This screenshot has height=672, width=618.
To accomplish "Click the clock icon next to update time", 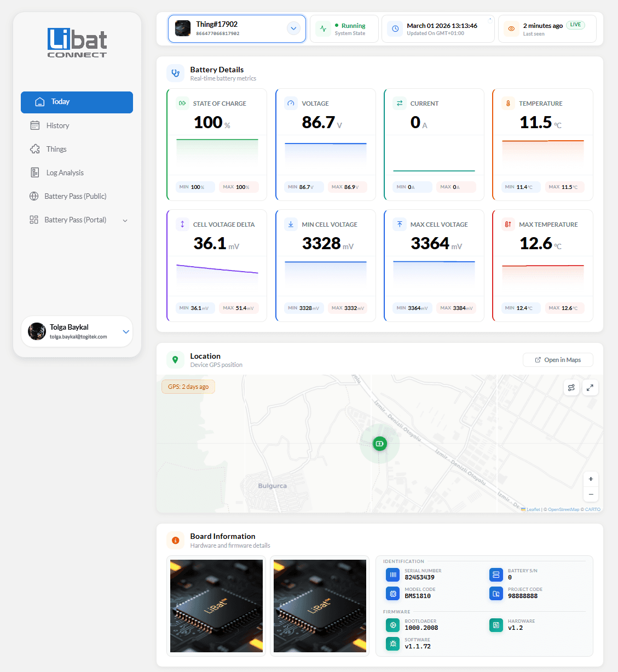I will pyautogui.click(x=395, y=29).
